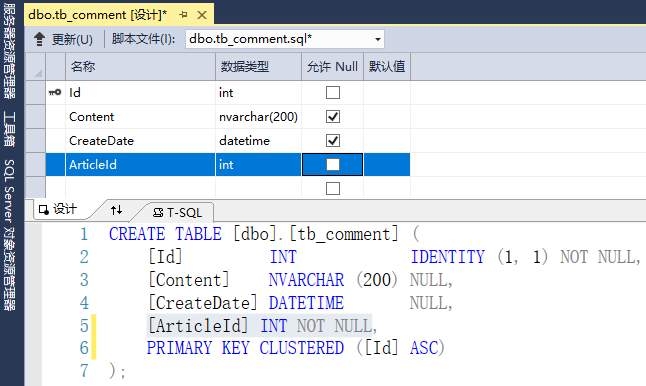This screenshot has height=386, width=646.
Task: Switch to the T-SQL tab
Action: click(x=178, y=213)
